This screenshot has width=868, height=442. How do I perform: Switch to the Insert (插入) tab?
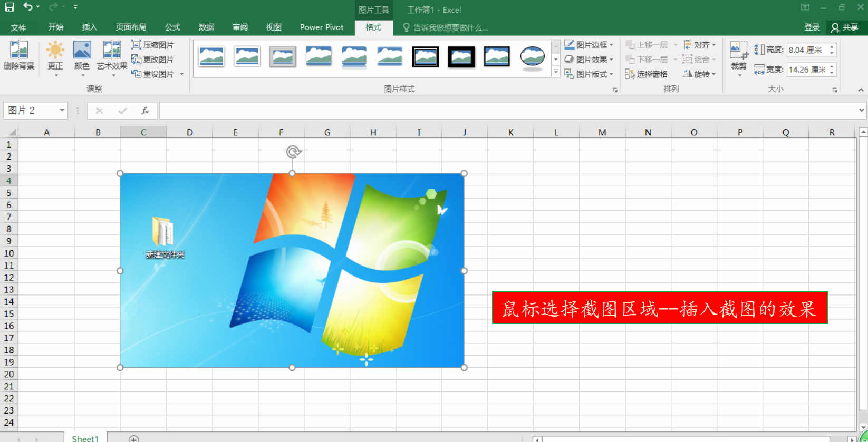pyautogui.click(x=90, y=27)
